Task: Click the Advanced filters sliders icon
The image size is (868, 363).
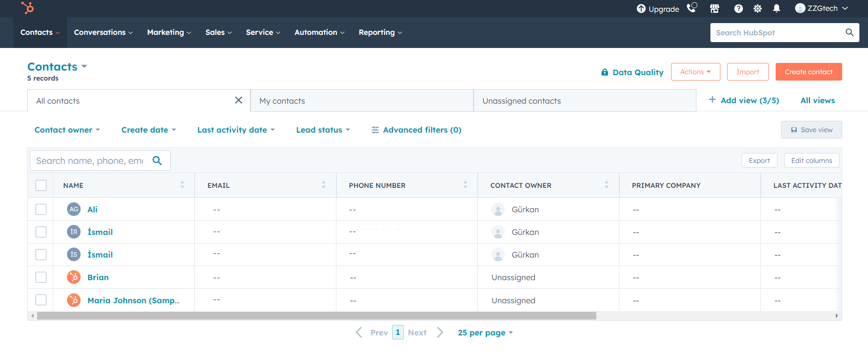Action: pyautogui.click(x=375, y=130)
